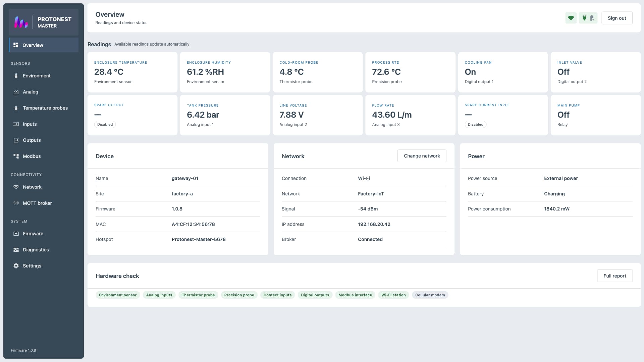The image size is (644, 362).
Task: Click the Outputs arrow icon in sidebar
Action: [x=16, y=140]
